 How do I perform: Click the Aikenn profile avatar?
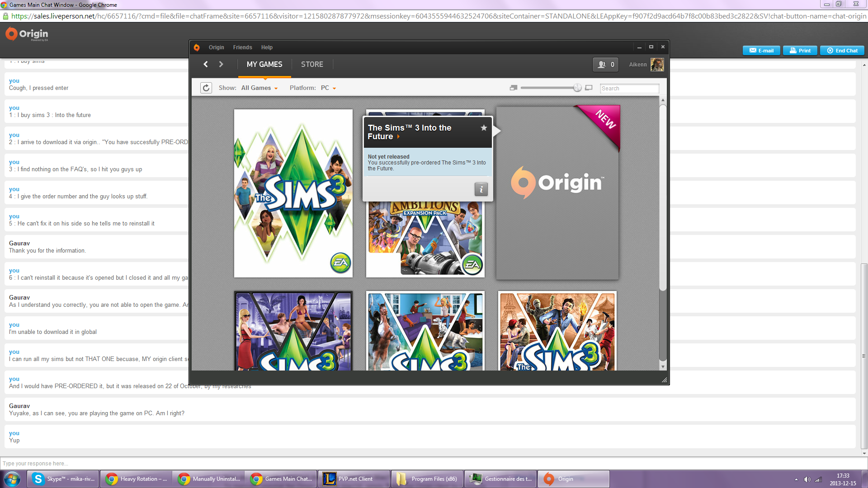[x=657, y=65]
